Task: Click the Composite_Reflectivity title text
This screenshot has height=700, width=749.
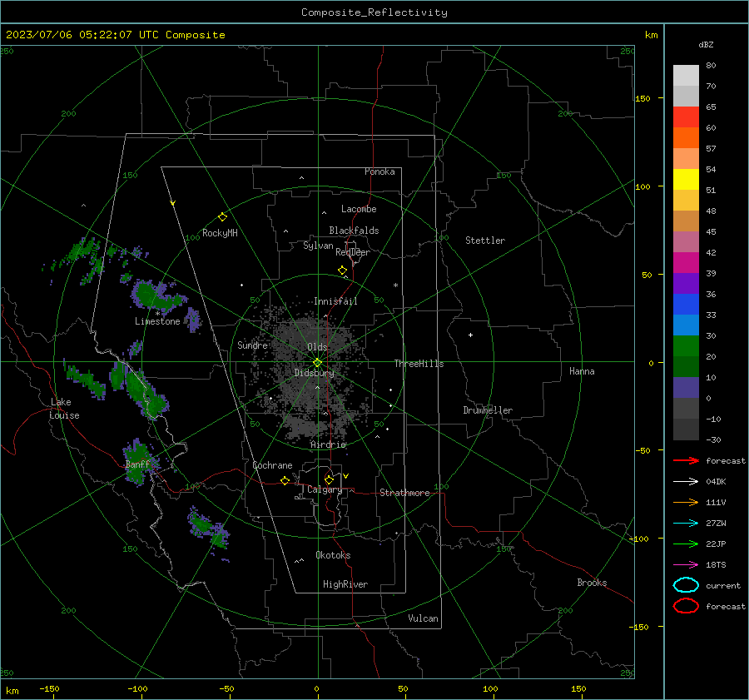Action: 374,12
